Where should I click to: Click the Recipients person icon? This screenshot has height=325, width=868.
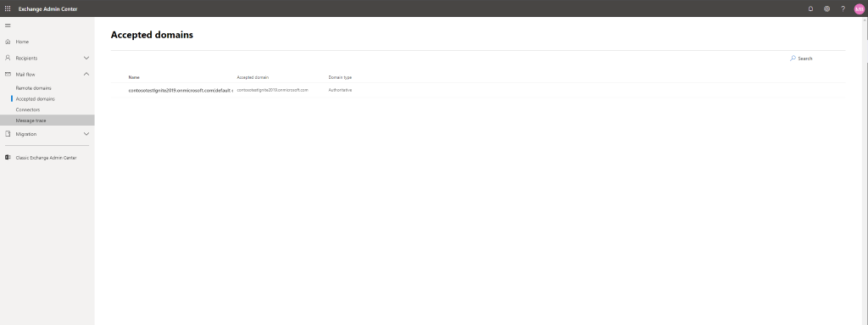tap(8, 58)
